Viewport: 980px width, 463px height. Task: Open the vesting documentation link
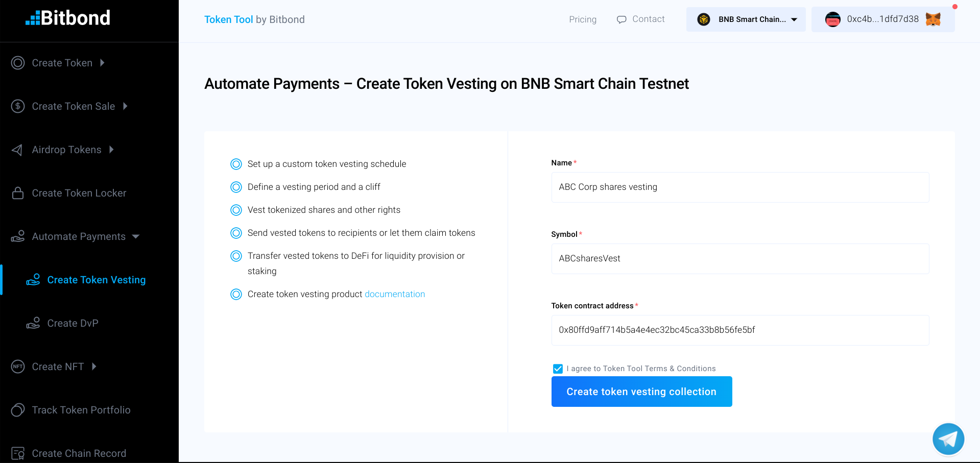coord(394,294)
